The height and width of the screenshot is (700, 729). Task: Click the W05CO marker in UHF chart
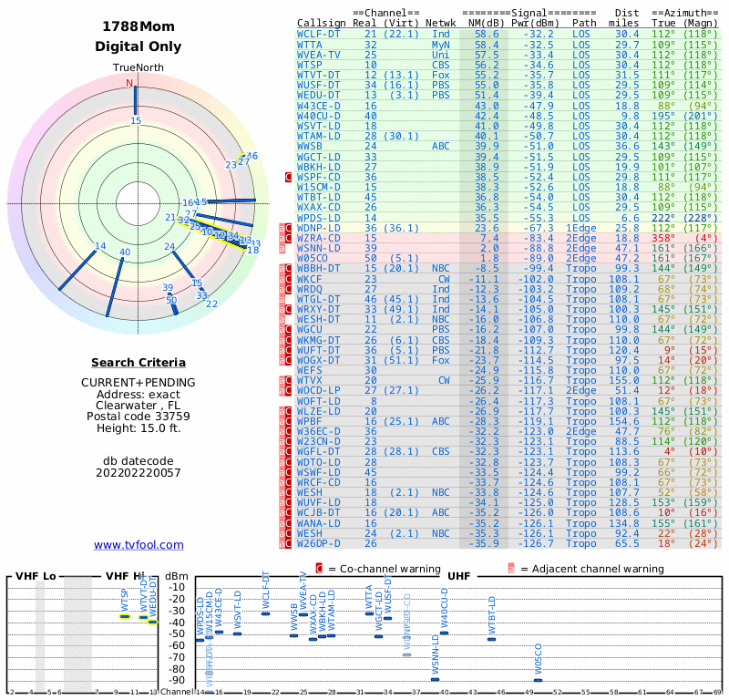click(x=538, y=681)
